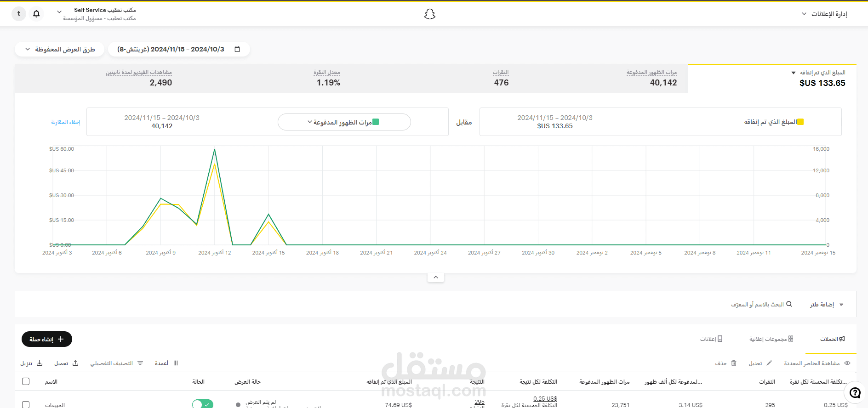Open the breakdown sorting التصنيف التفصيلي

[117, 363]
